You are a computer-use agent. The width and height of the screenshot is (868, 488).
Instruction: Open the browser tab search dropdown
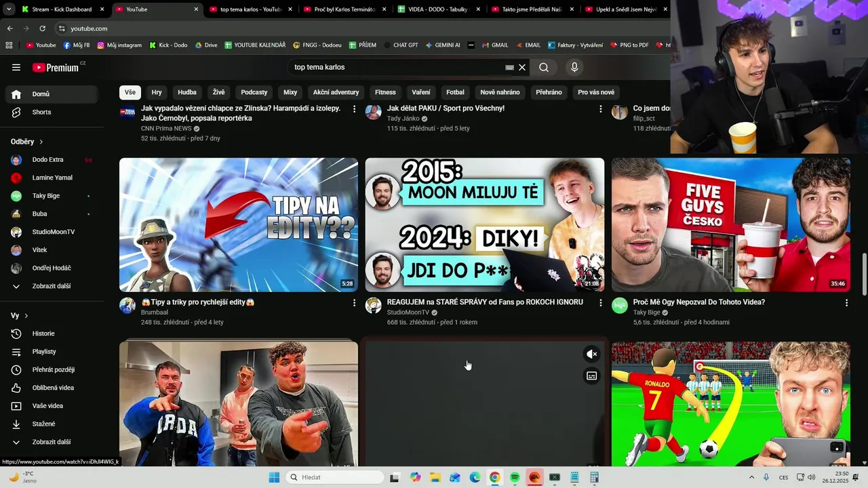click(x=8, y=9)
